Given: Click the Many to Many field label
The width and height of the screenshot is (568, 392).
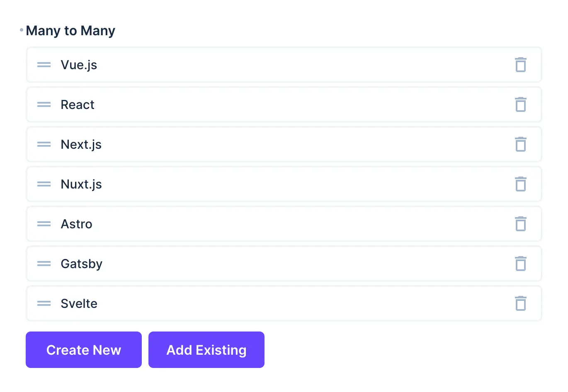Looking at the screenshot, I should pos(70,30).
